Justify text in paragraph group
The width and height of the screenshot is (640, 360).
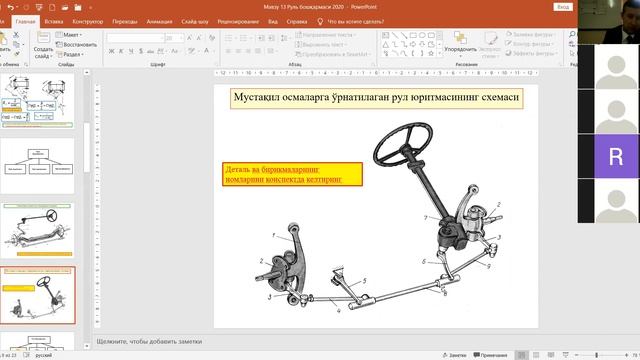click(x=258, y=51)
